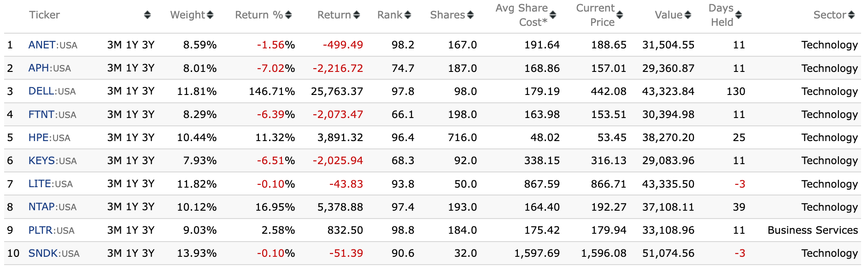Click 1Y chart link for HPE

click(132, 137)
